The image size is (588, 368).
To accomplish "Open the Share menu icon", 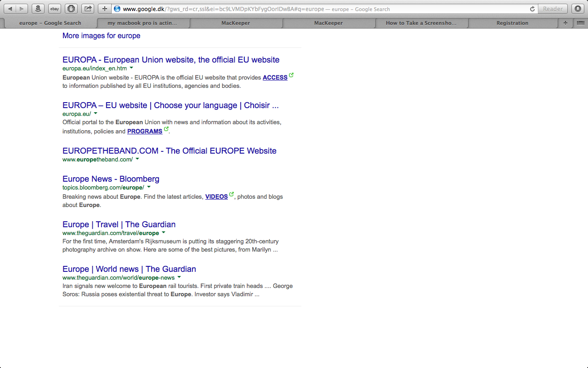I will coord(87,9).
